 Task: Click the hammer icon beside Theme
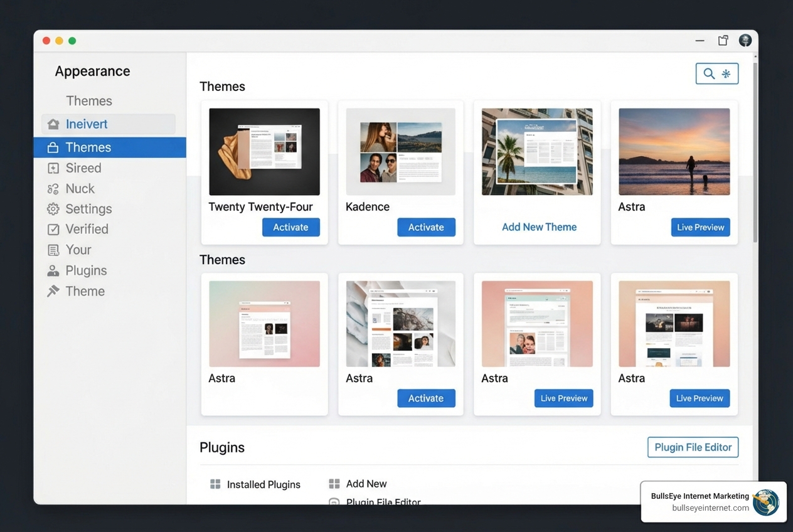53,291
